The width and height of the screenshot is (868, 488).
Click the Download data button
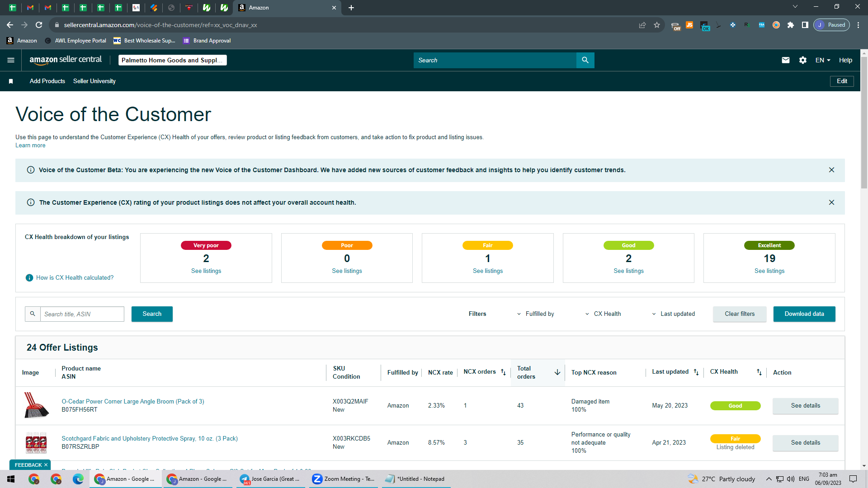[804, 314]
